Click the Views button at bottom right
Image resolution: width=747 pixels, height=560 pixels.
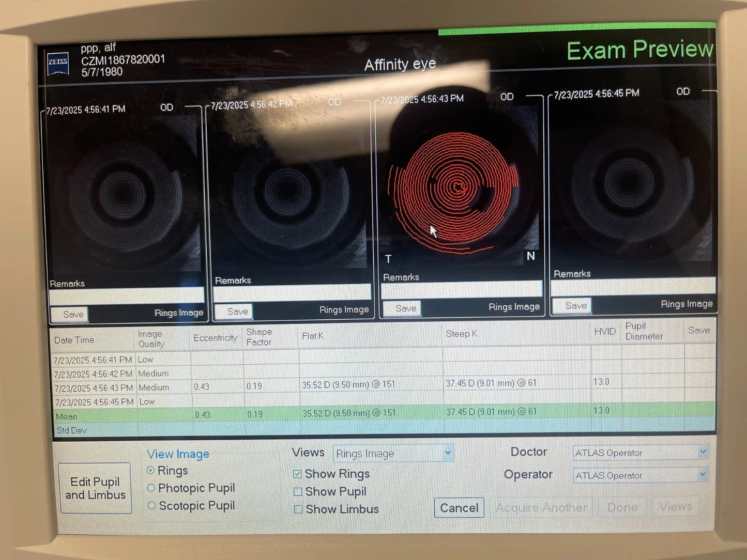[x=676, y=506]
